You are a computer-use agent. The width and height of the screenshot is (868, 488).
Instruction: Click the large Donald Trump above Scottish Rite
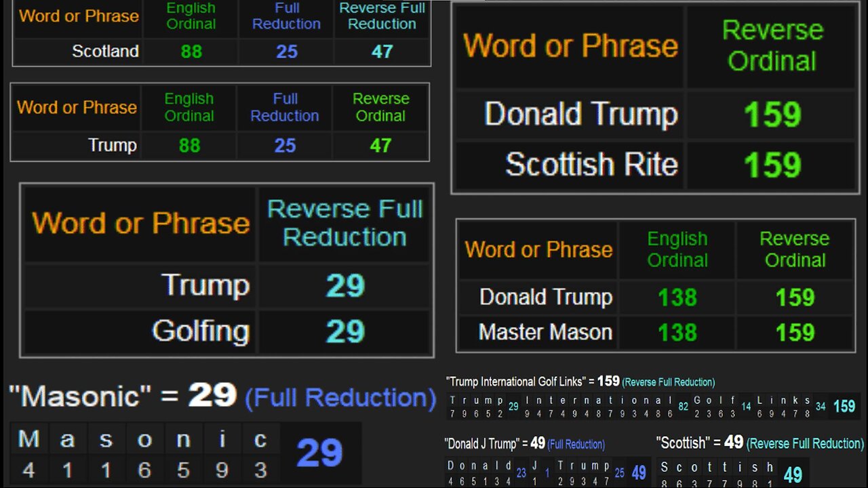(x=581, y=114)
